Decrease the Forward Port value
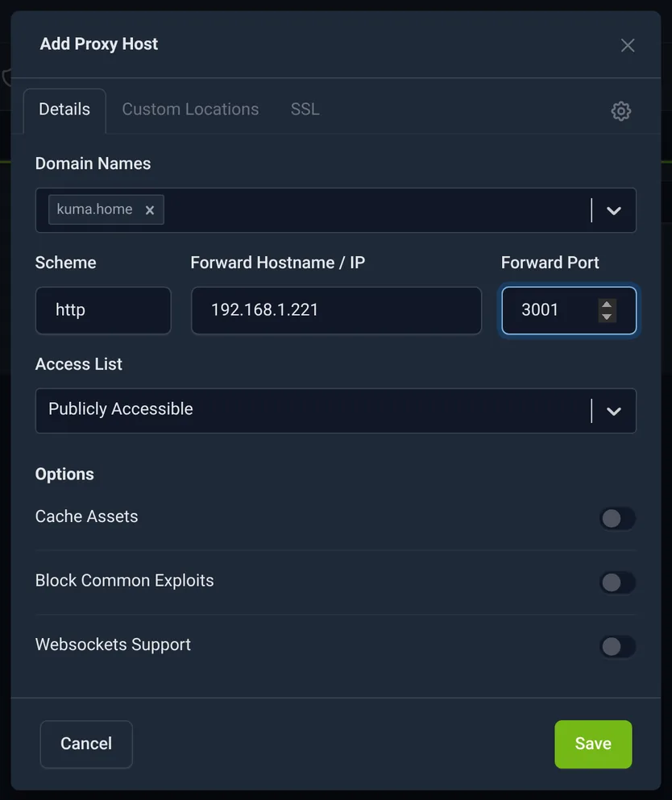The width and height of the screenshot is (672, 800). click(607, 317)
